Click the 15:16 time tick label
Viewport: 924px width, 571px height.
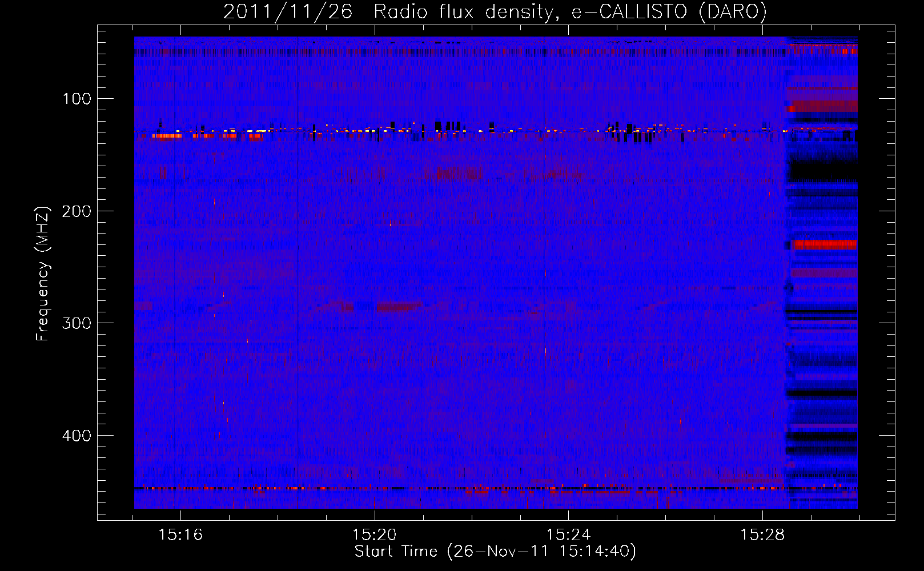pos(180,535)
